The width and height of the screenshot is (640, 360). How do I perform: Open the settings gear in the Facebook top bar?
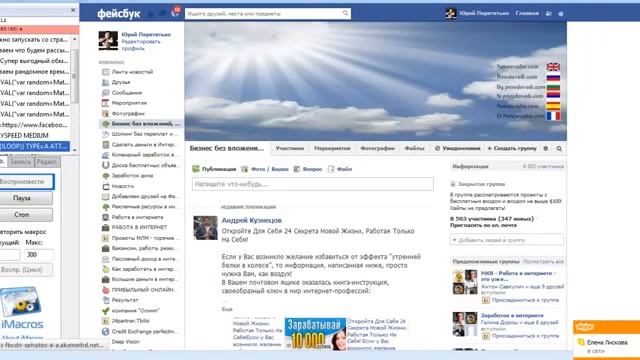pyautogui.click(x=561, y=13)
